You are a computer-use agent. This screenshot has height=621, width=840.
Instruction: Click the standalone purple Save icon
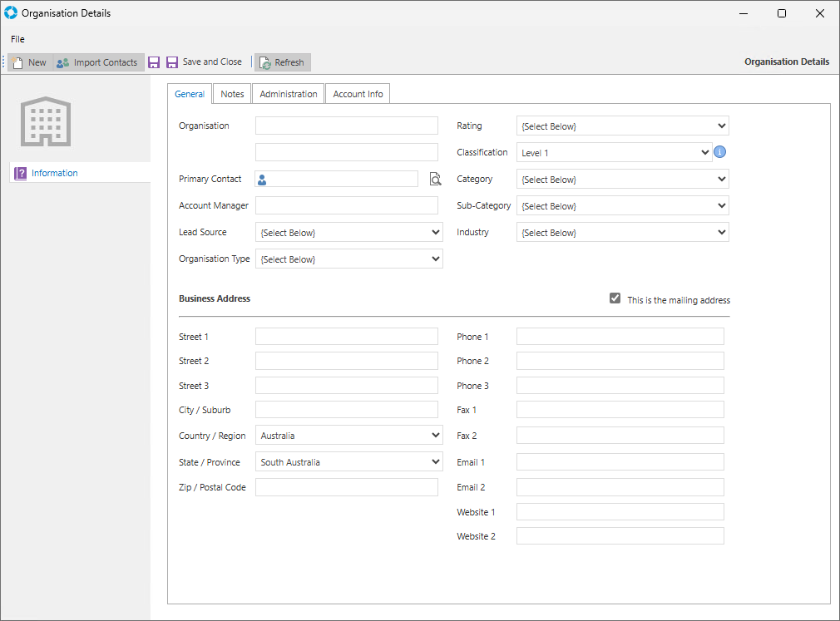(x=153, y=62)
